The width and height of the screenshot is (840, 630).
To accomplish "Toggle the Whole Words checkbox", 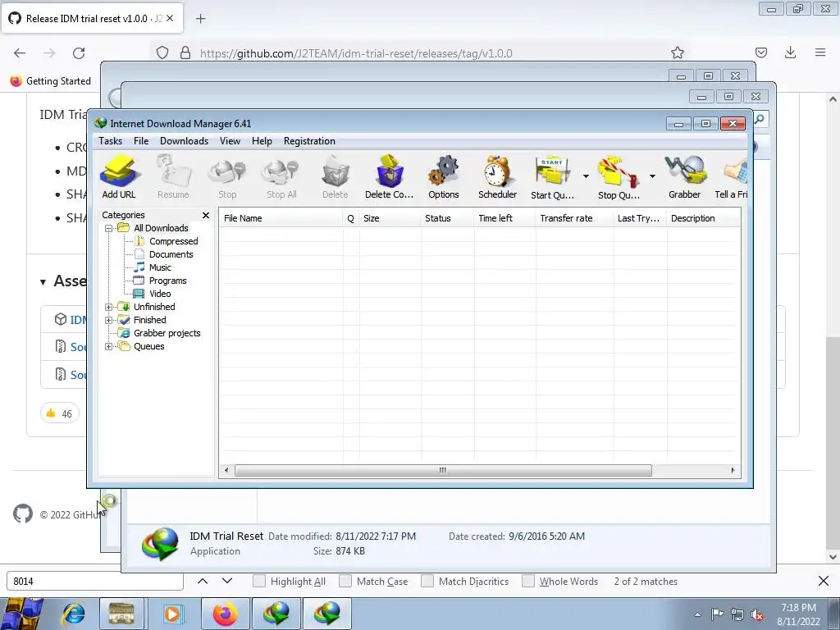I will point(528,581).
